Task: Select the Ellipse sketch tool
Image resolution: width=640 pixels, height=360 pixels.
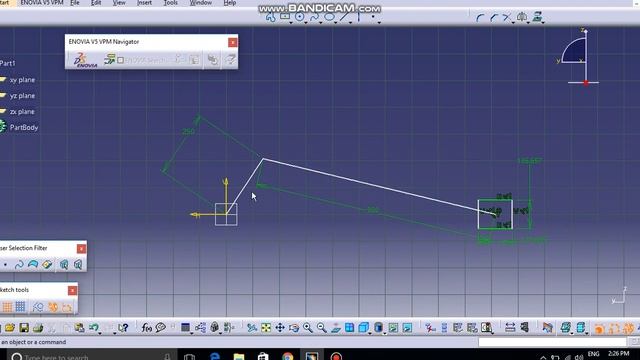Action: pyautogui.click(x=329, y=17)
